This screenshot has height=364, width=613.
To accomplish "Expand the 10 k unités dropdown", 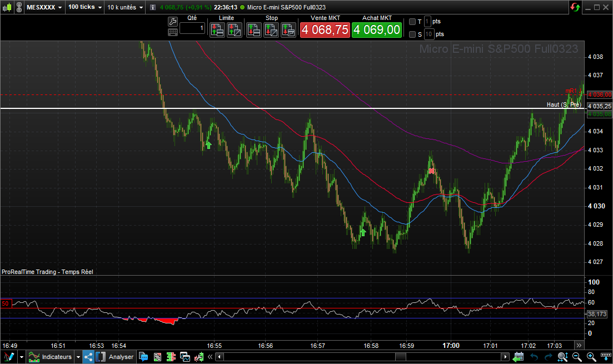I will coord(125,7).
